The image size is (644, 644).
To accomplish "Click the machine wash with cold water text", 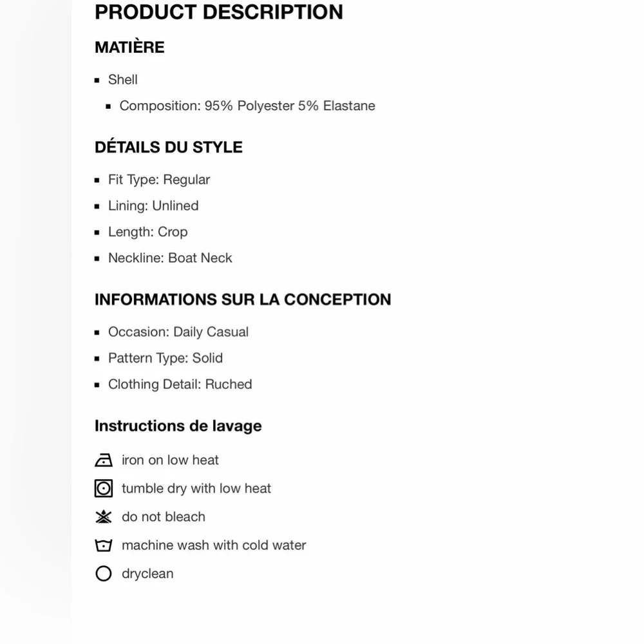I will point(214,545).
